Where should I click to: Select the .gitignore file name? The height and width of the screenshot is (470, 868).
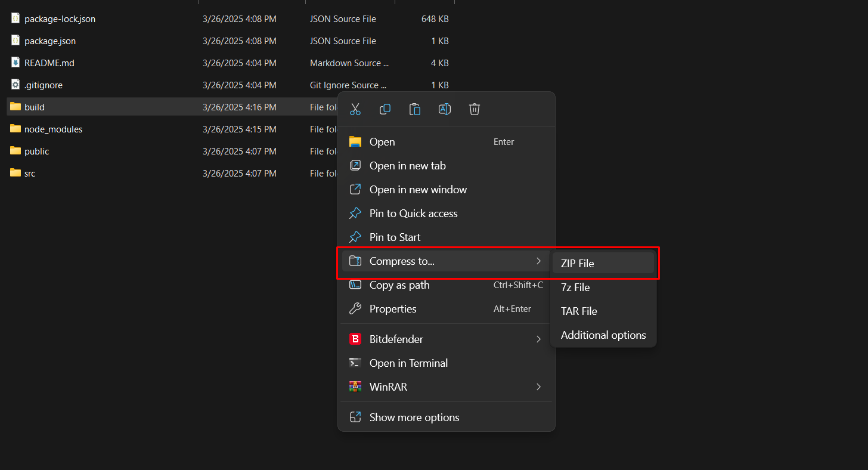point(44,85)
